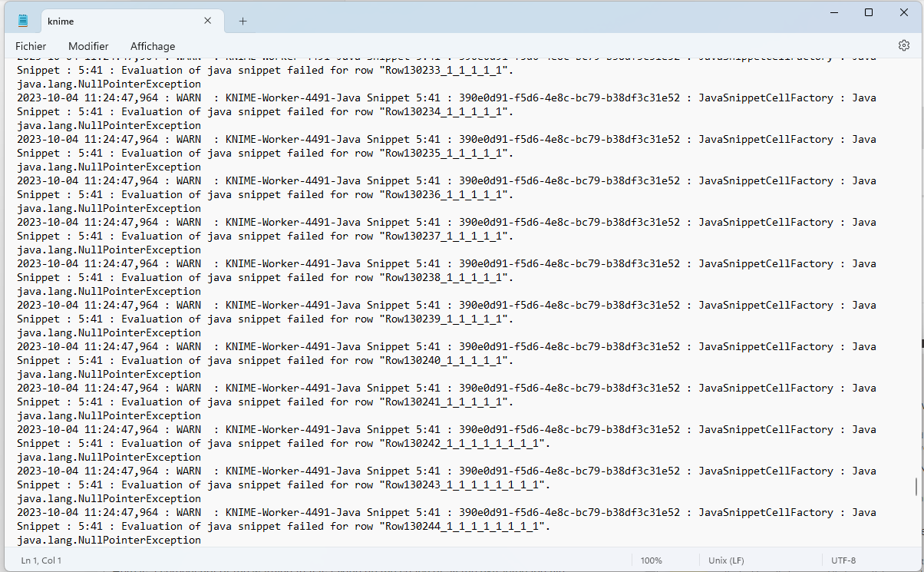
Task: Click text "Row130235_1_1_1_1"
Action: [x=444, y=153]
